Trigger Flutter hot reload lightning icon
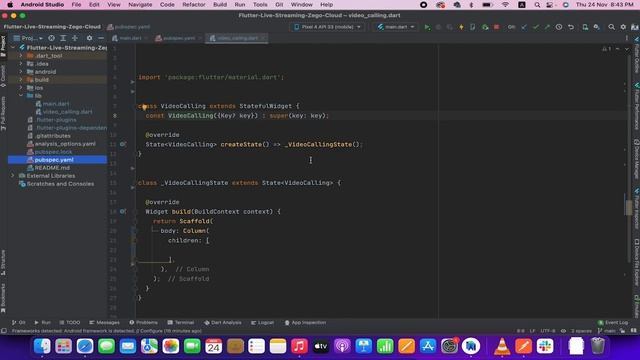 pos(461,27)
